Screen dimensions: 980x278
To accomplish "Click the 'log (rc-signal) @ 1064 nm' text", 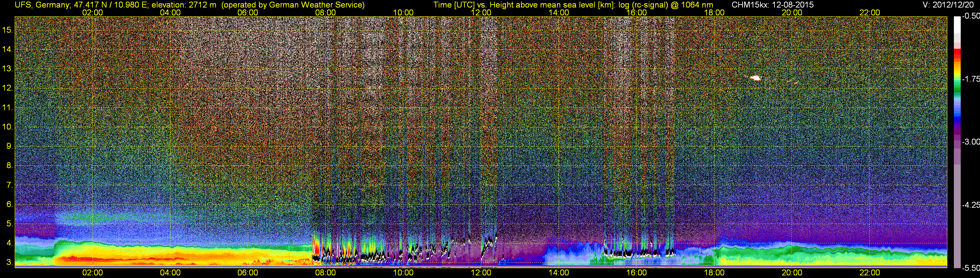I will 666,5.
